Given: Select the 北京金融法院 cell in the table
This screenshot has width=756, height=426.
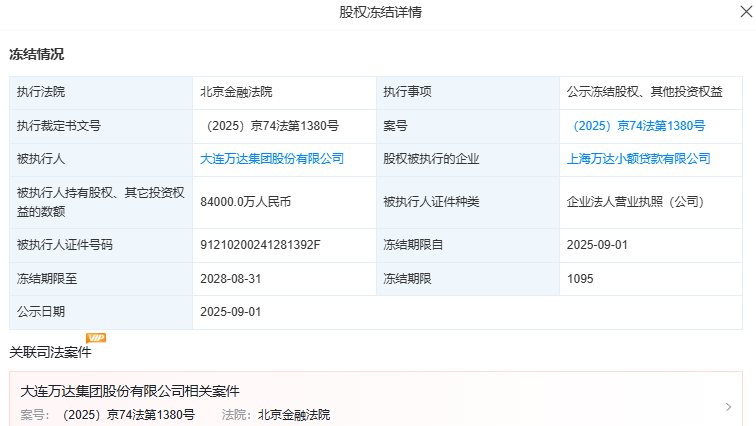Looking at the screenshot, I should pos(284,92).
